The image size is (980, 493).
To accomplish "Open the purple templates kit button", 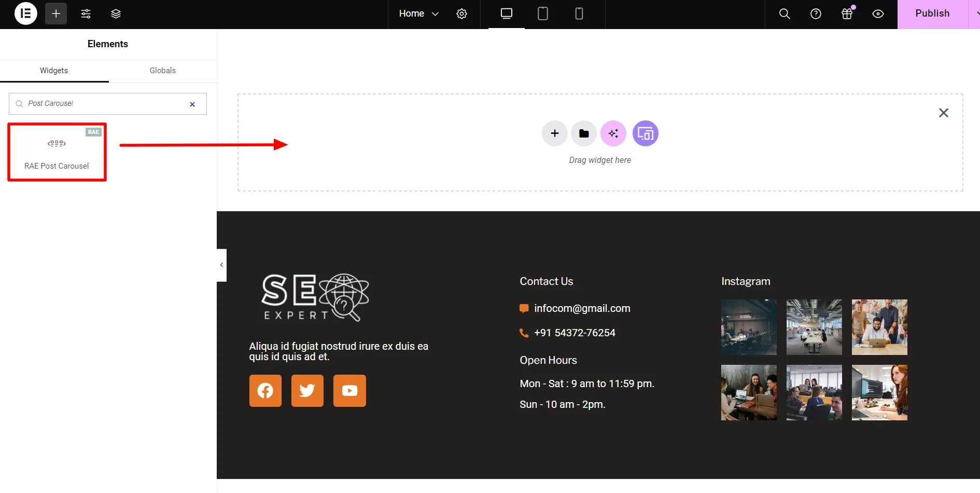I will tap(646, 133).
